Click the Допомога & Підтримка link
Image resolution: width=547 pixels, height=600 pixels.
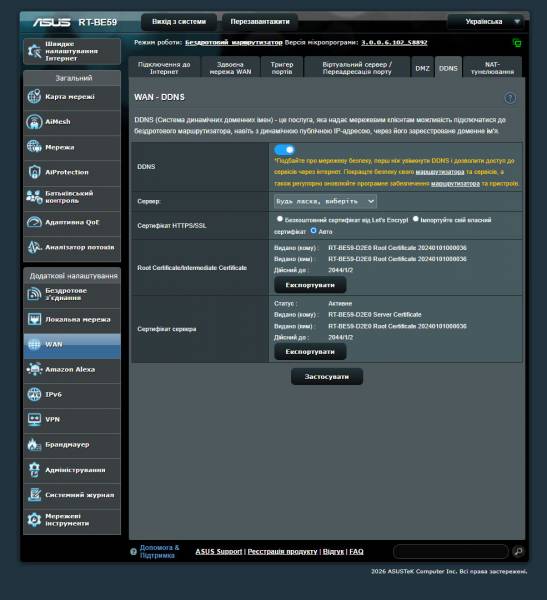coord(159,551)
